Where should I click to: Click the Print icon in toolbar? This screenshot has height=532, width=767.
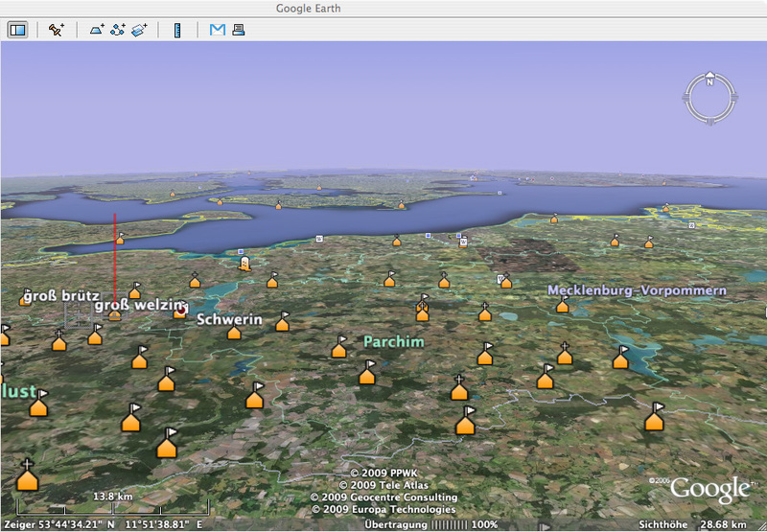coord(238,30)
